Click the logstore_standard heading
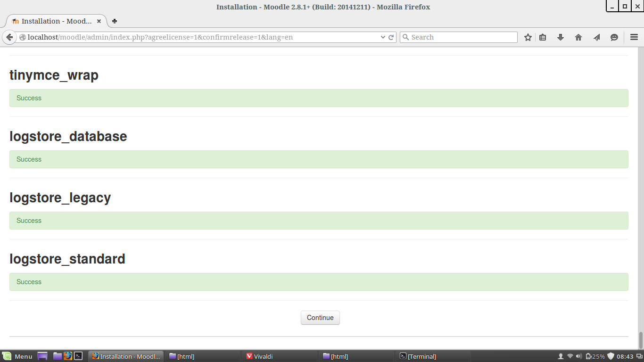 [67, 259]
